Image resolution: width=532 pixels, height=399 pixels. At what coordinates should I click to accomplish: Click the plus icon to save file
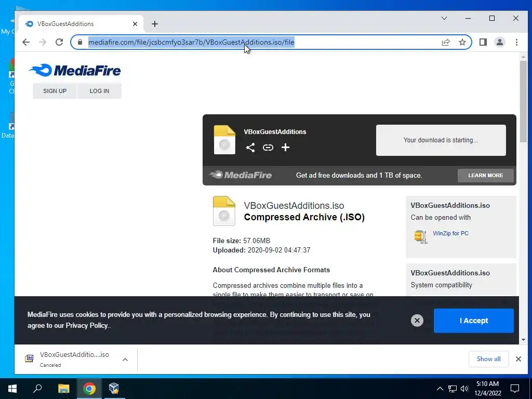[285, 147]
